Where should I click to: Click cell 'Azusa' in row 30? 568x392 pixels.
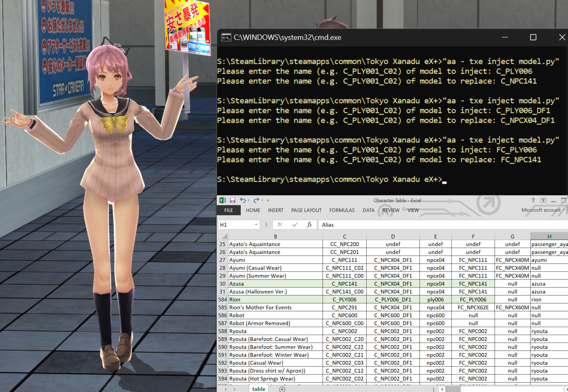coord(275,284)
